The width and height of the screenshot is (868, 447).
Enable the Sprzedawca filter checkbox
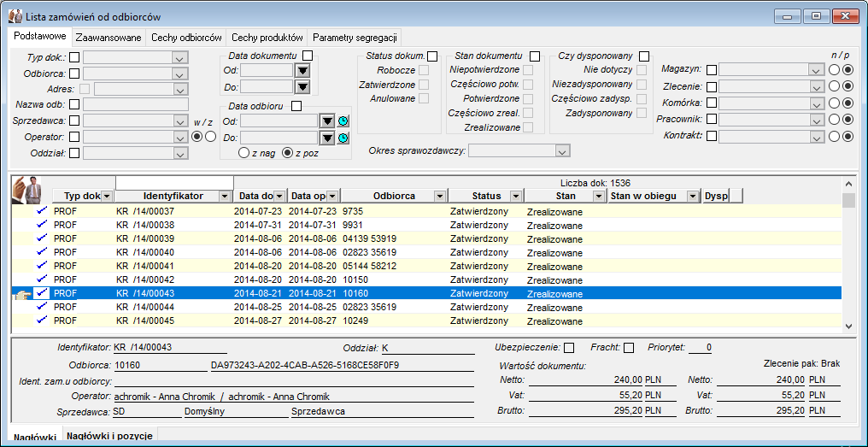pos(74,121)
